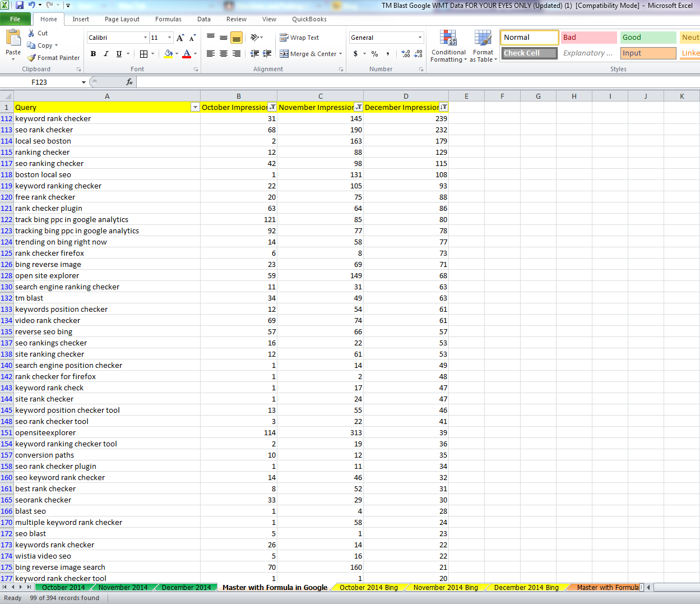700x604 pixels.
Task: Increase cell indent
Action: click(x=267, y=54)
